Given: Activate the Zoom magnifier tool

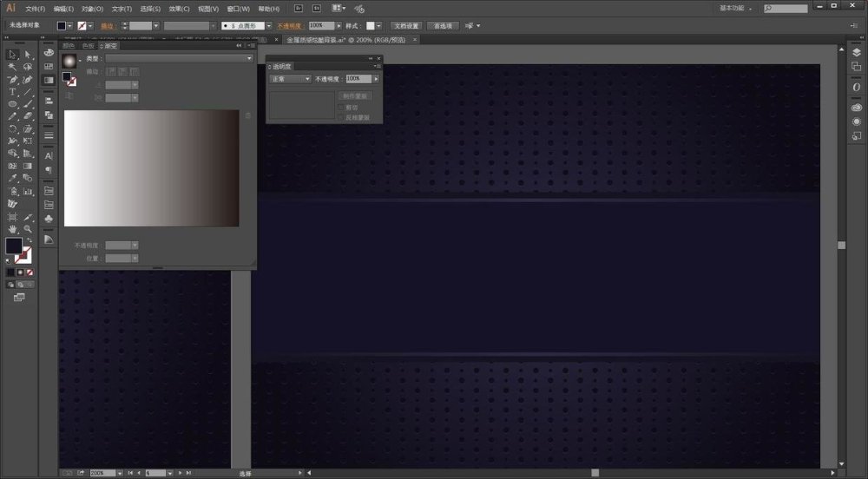Looking at the screenshot, I should 28,229.
